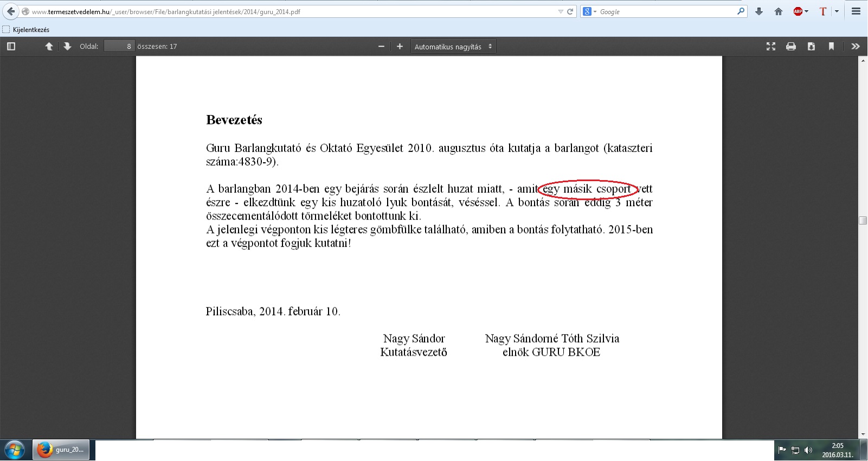Open Adblock Plus dropdown menu
This screenshot has height=461, width=868.
801,11
